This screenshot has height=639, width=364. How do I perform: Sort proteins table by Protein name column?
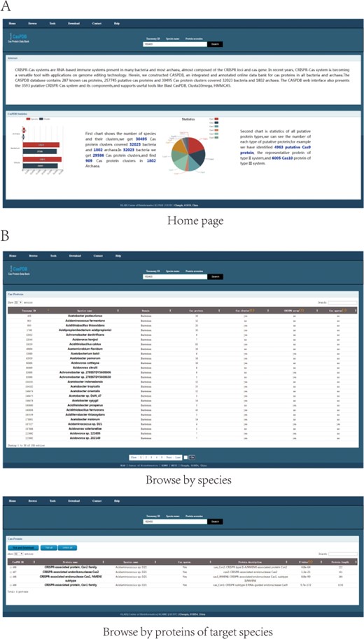coord(71,561)
